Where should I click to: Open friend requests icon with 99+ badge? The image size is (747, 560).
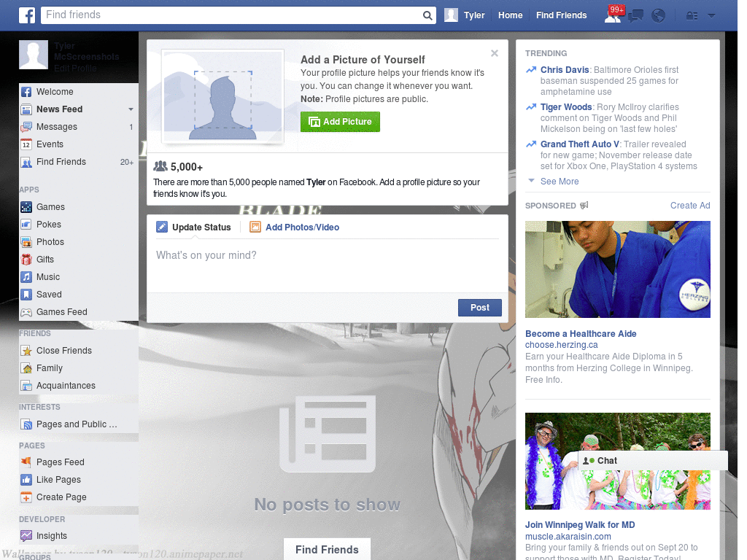tap(614, 15)
